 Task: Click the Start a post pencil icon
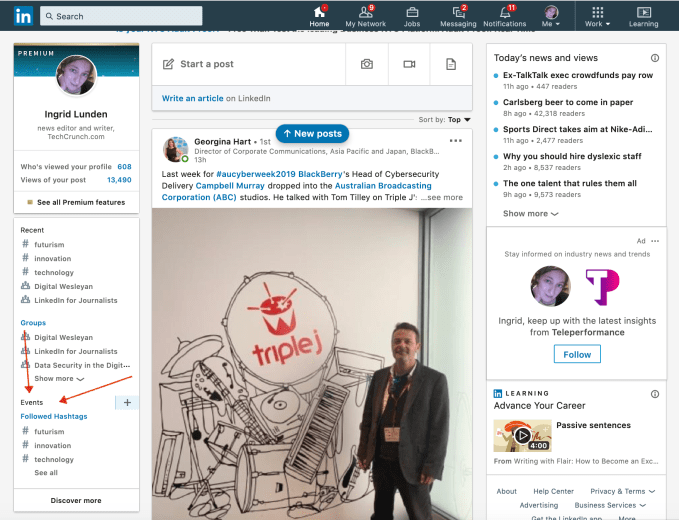click(x=168, y=64)
